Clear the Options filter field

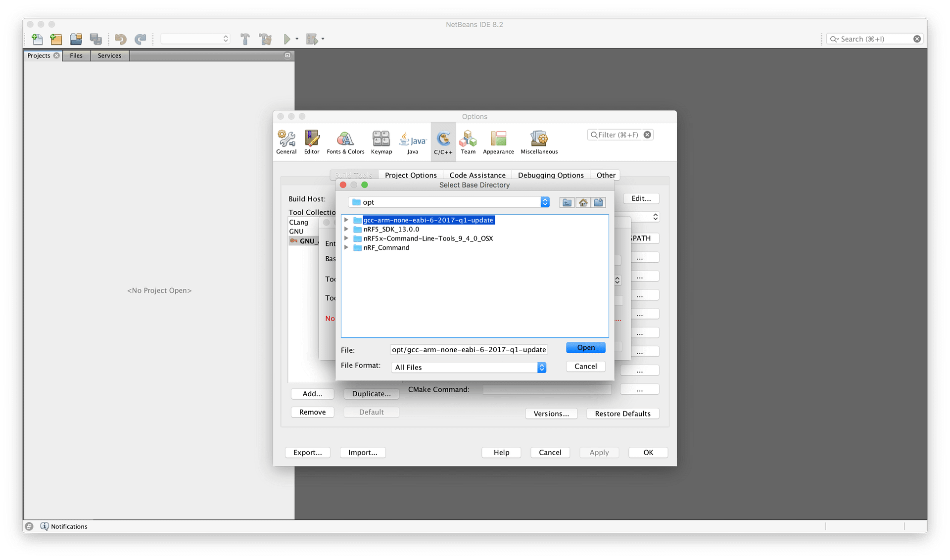pyautogui.click(x=647, y=135)
